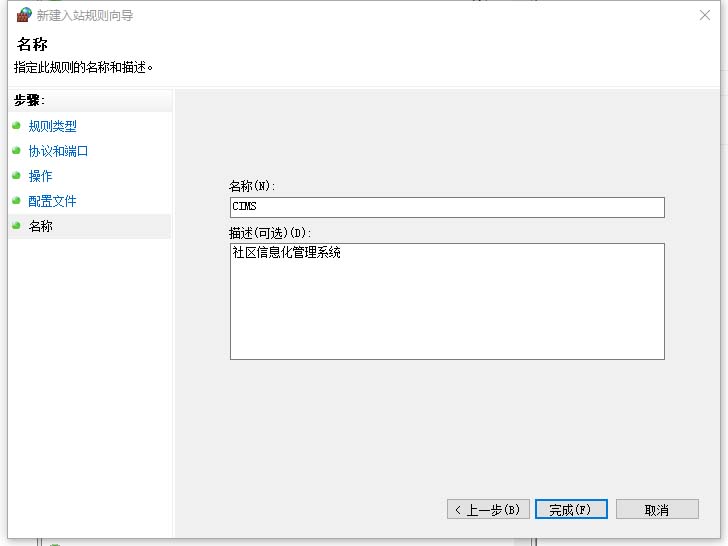Viewport: 728px width, 546px height.
Task: Open the 规则类型 step
Action: tap(52, 126)
